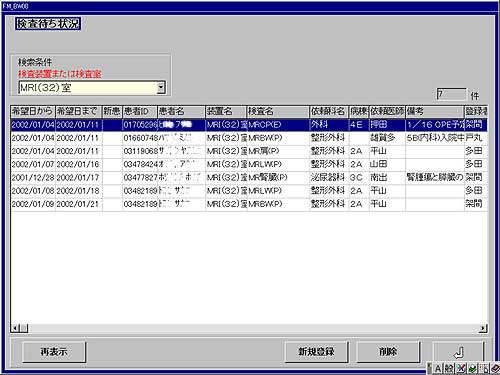Click the IME dictionary book icon

[x=495, y=368]
